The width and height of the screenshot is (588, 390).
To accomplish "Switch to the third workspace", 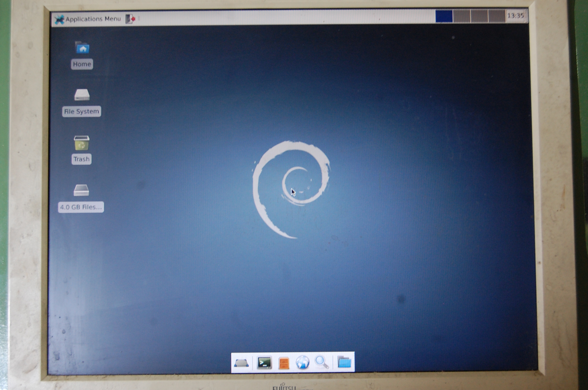I will [x=479, y=16].
